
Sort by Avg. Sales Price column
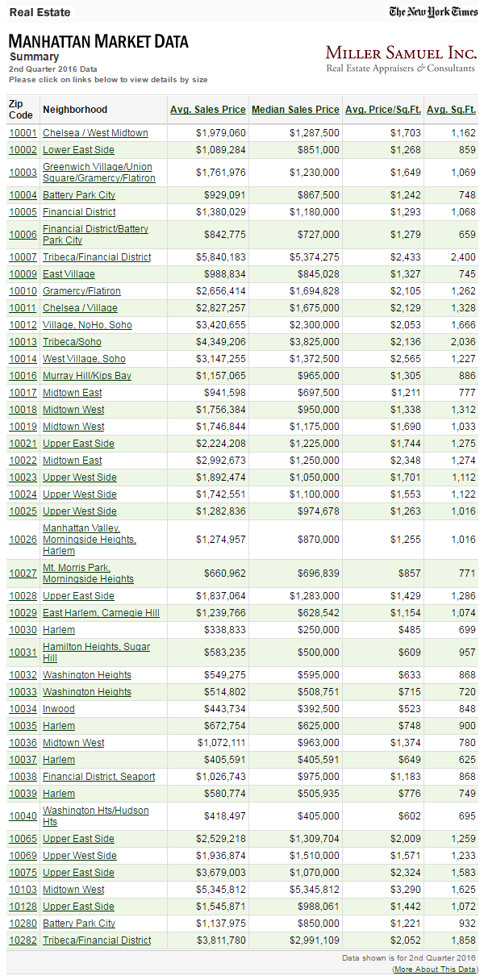[x=207, y=110]
